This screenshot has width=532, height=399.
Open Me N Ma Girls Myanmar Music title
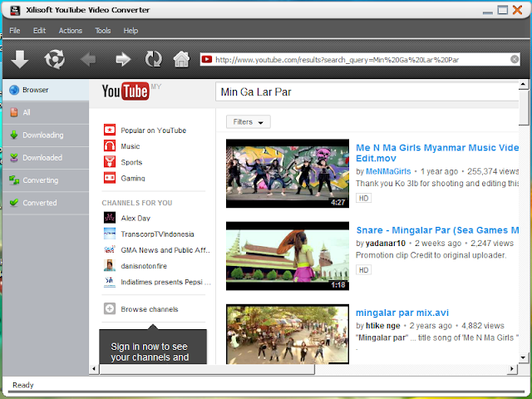pyautogui.click(x=437, y=153)
